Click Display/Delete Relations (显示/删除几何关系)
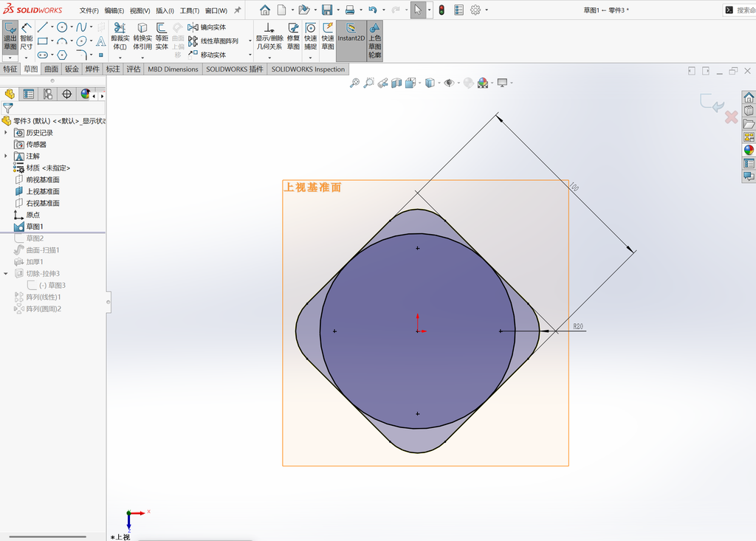Screen dimensions: 756x541 point(269,36)
